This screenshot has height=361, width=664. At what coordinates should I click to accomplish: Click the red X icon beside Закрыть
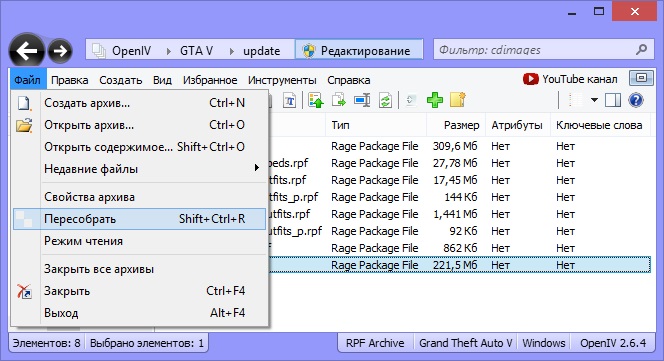point(24,291)
